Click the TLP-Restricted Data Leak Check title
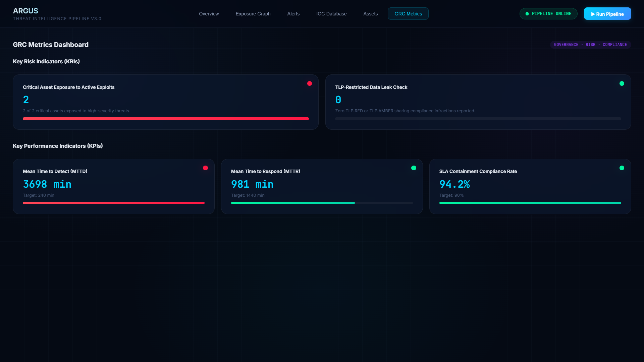Screen dimensions: 644x362 point(371,87)
